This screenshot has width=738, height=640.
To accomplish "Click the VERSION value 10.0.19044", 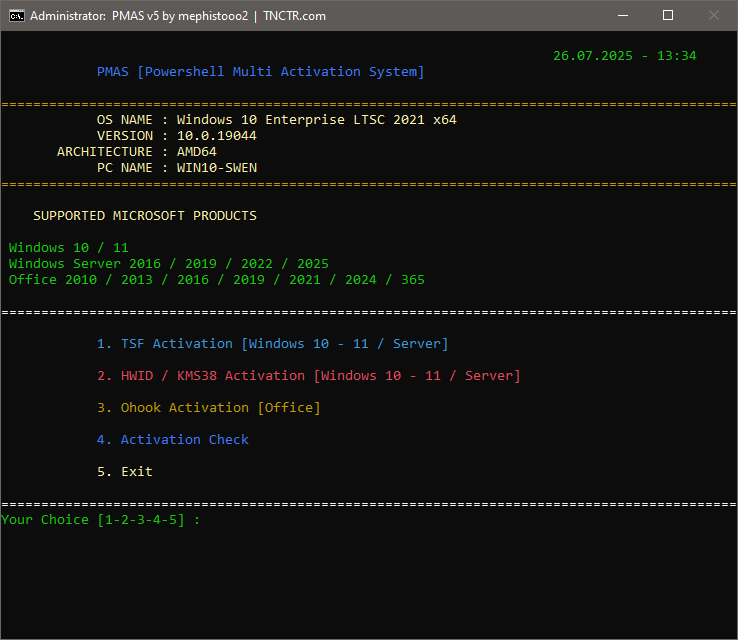I will 217,136.
